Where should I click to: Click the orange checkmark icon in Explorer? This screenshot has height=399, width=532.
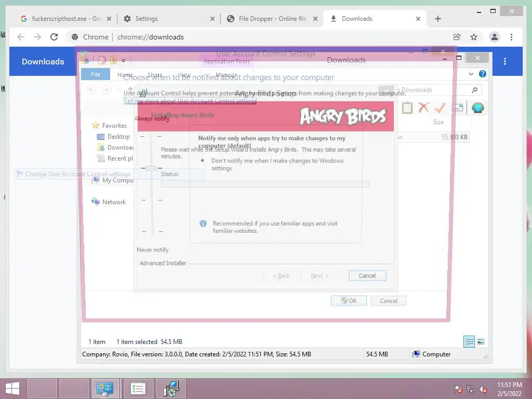click(x=440, y=108)
